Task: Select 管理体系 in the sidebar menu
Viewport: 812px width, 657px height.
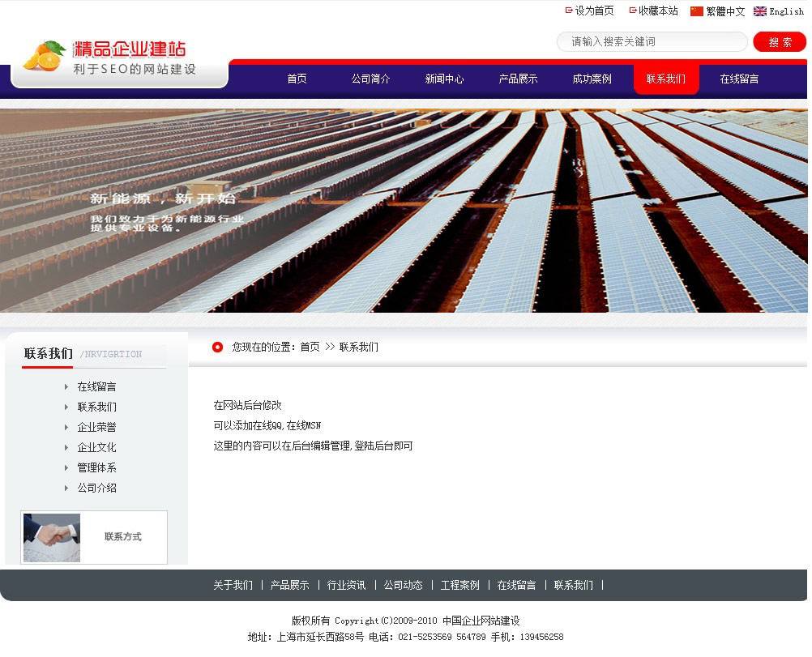Action: tap(96, 468)
